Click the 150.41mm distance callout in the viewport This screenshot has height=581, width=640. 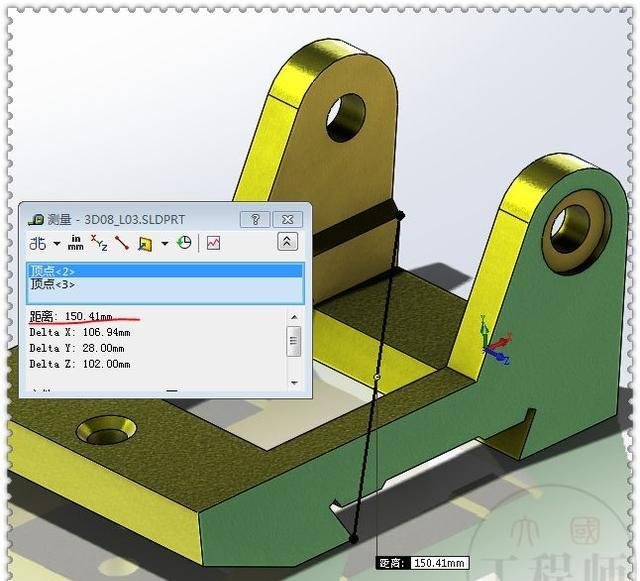click(x=422, y=563)
